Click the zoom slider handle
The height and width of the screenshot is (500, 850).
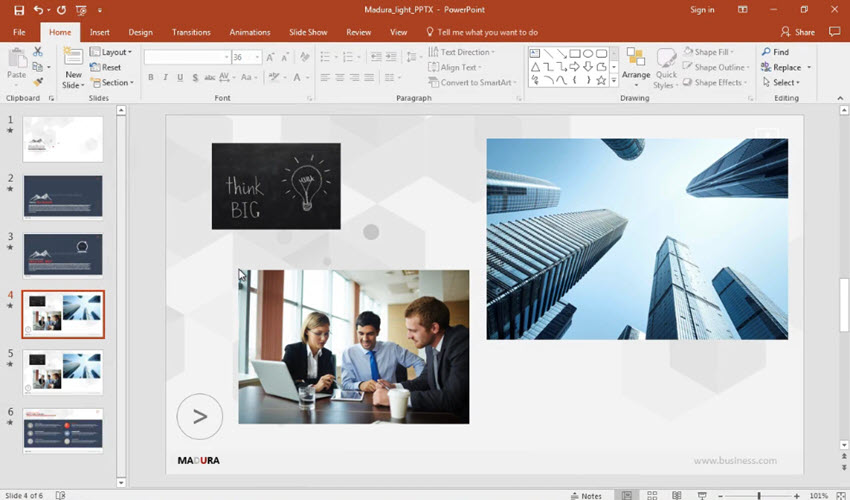point(759,495)
